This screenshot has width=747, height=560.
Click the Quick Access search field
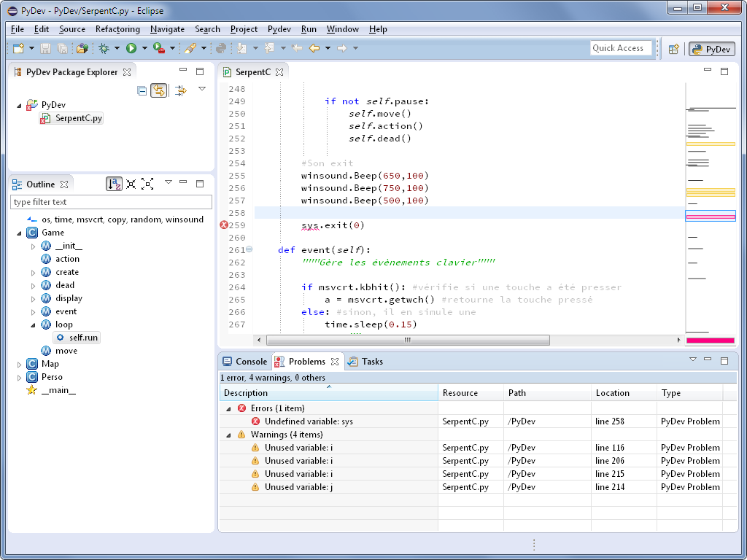pos(621,48)
